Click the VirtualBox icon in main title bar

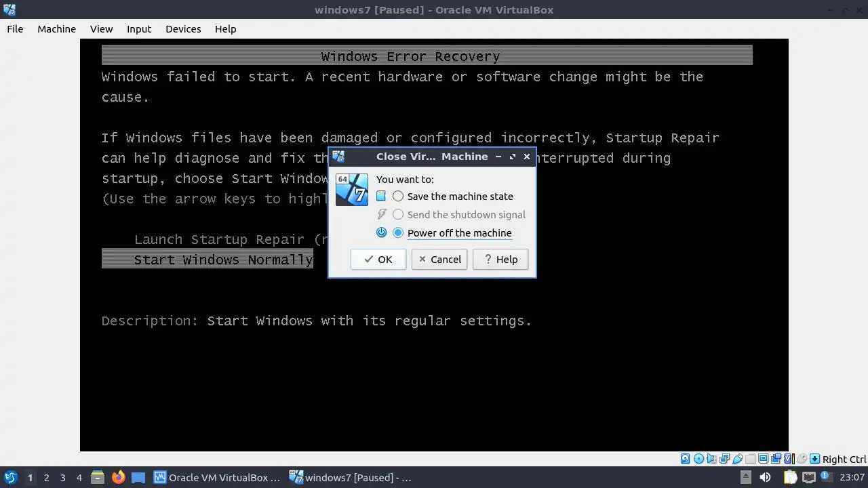pos(9,9)
